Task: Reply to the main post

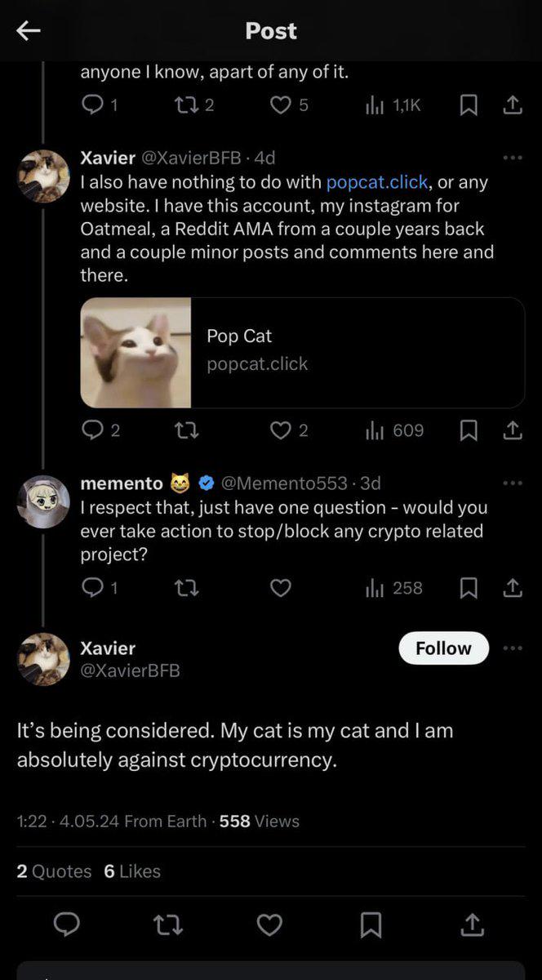Action: [x=67, y=924]
